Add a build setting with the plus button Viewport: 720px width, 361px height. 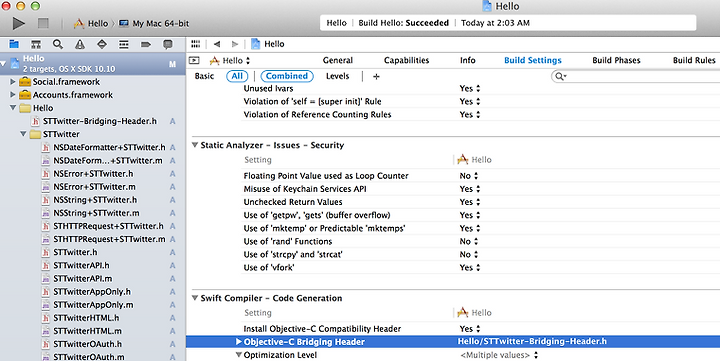(x=376, y=77)
